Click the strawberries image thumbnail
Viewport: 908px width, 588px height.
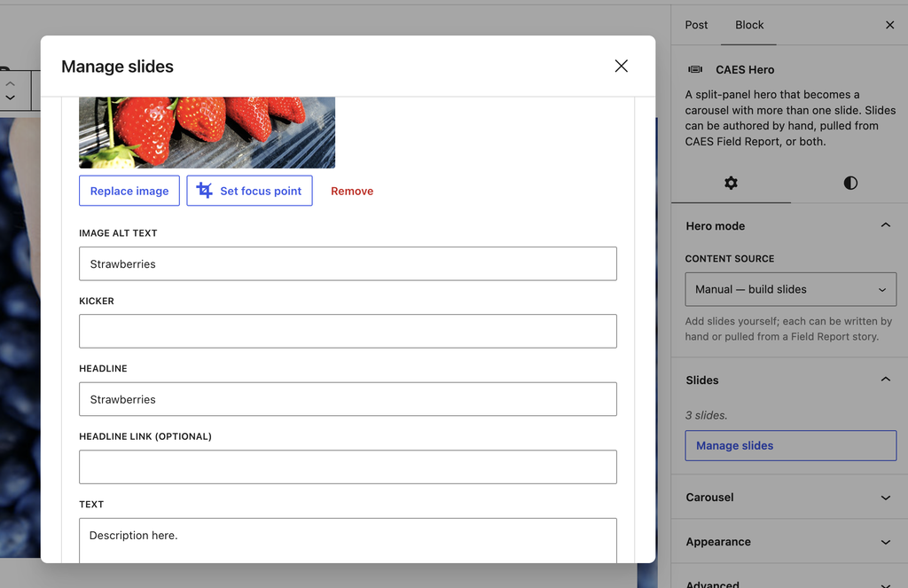[207, 133]
